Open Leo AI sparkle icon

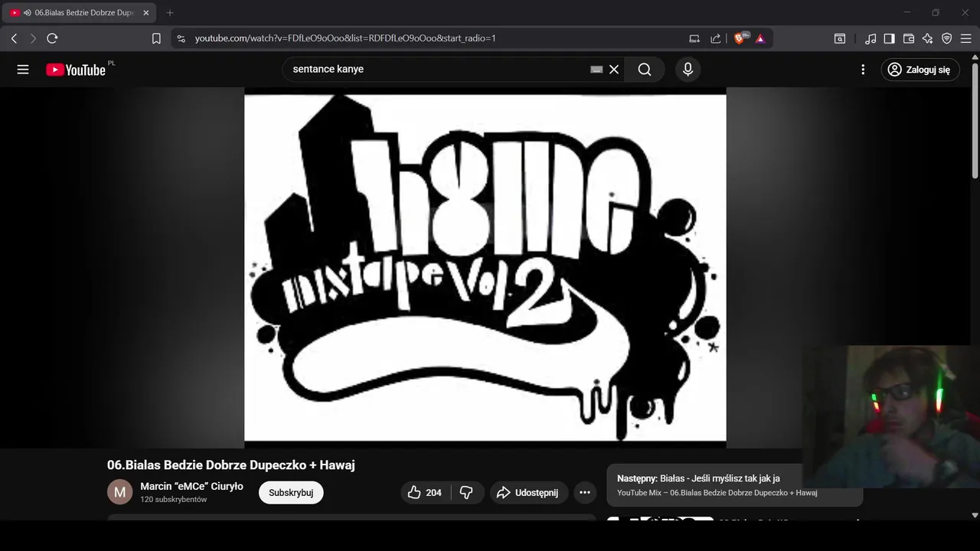click(928, 38)
